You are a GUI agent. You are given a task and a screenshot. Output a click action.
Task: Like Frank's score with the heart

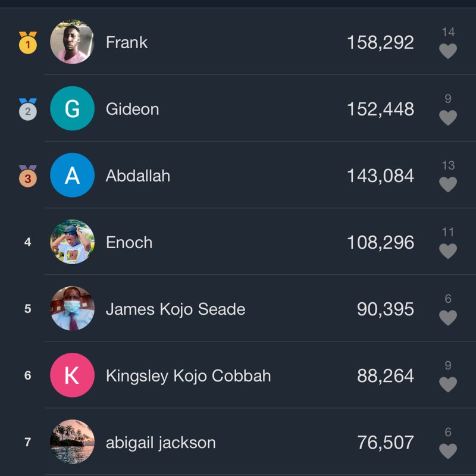point(447,52)
